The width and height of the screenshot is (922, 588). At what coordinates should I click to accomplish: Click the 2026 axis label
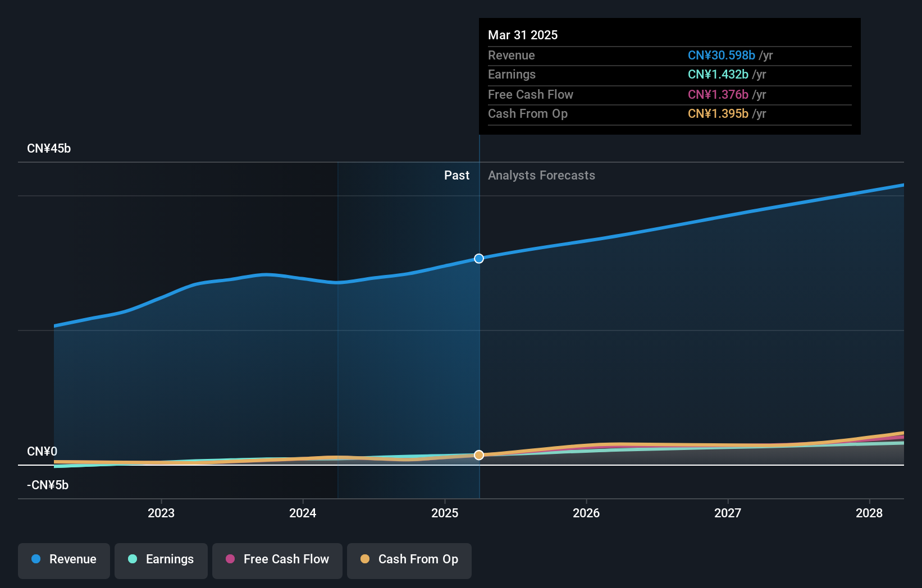click(x=586, y=513)
